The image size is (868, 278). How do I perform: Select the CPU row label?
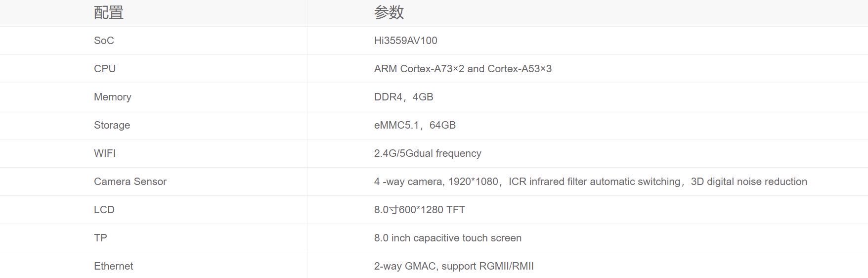[x=105, y=69]
